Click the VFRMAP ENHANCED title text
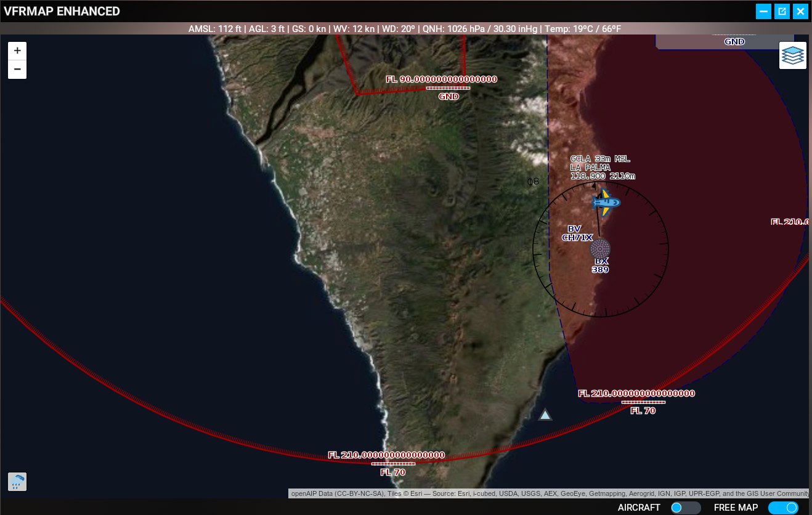Screen dimensions: 812x515 point(62,11)
